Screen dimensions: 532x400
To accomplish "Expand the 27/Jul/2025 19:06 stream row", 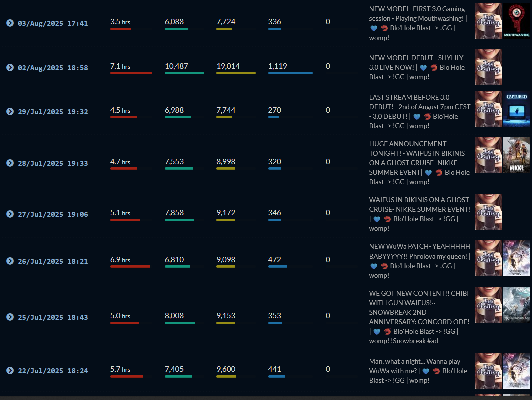I will (10, 214).
